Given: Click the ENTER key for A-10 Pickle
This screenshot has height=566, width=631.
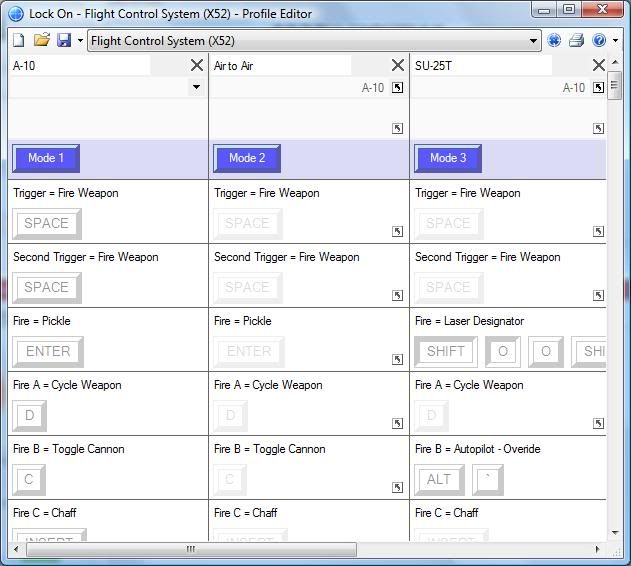Looking at the screenshot, I should pyautogui.click(x=48, y=351).
